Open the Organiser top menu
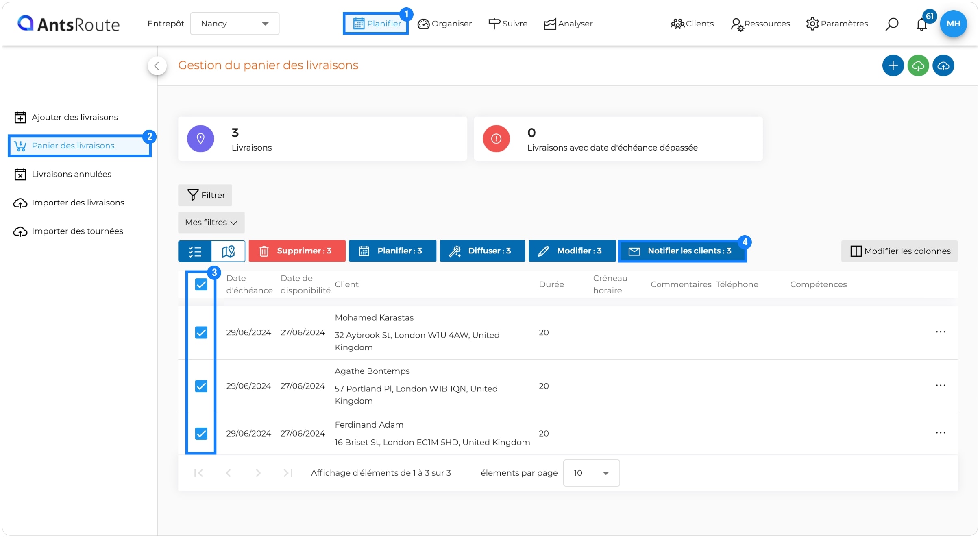980x537 pixels. pyautogui.click(x=444, y=24)
